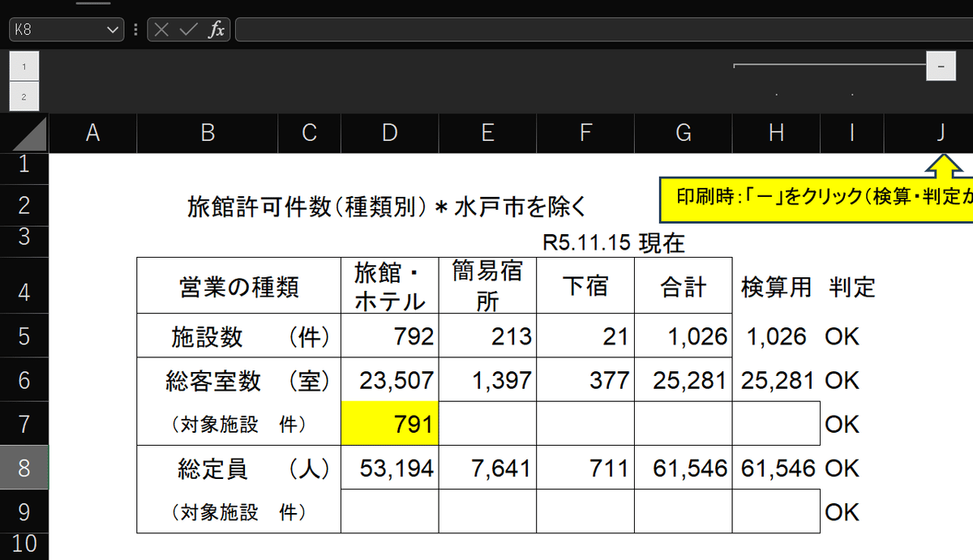Select the 総定員 row label
973x560 pixels.
[x=239, y=467]
